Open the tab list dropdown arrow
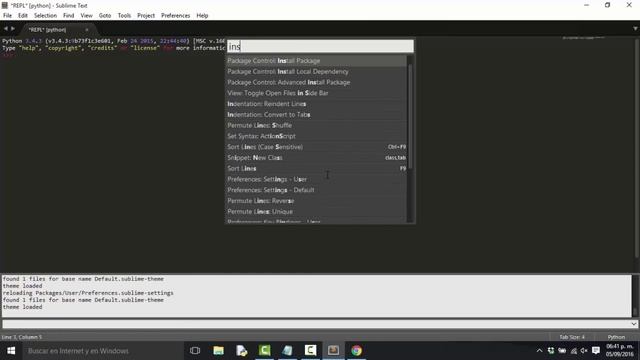 click(x=635, y=29)
